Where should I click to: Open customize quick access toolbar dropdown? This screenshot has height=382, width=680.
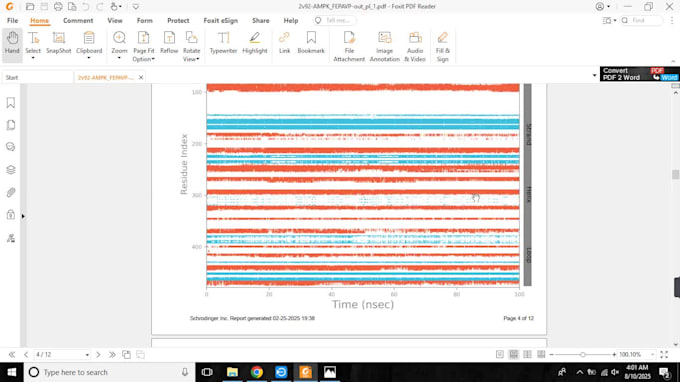click(x=136, y=7)
